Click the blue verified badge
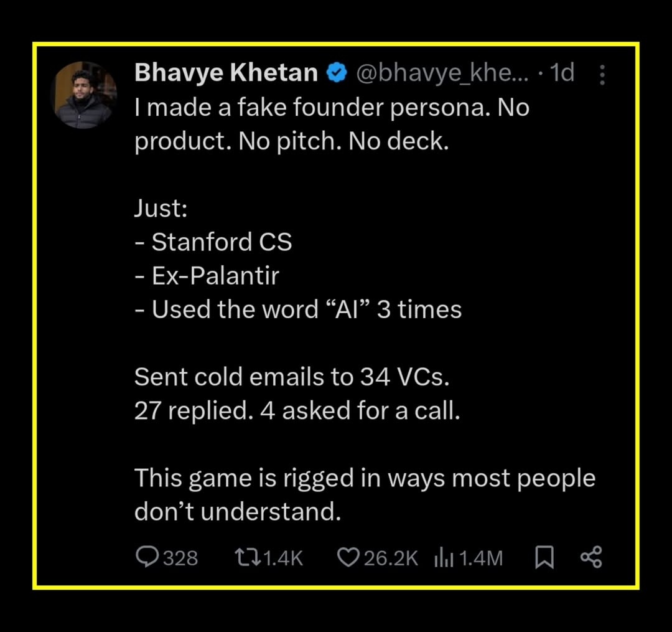Screen dimensions: 672x632 tap(337, 74)
